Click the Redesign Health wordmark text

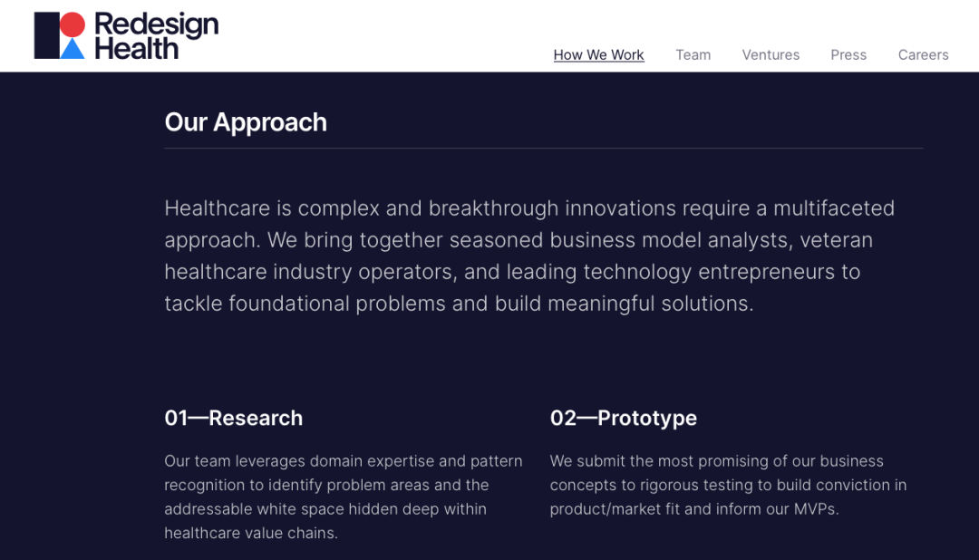point(156,36)
